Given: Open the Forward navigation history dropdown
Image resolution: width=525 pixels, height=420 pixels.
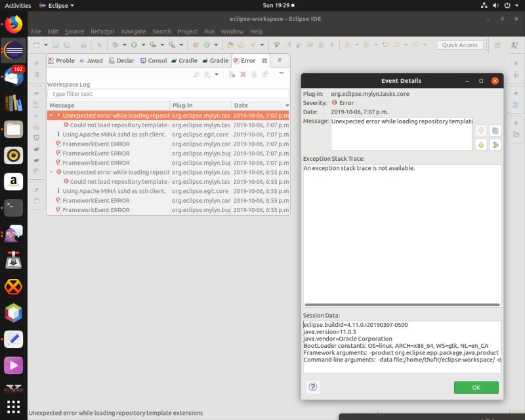Looking at the screenshot, I should tap(425, 45).
